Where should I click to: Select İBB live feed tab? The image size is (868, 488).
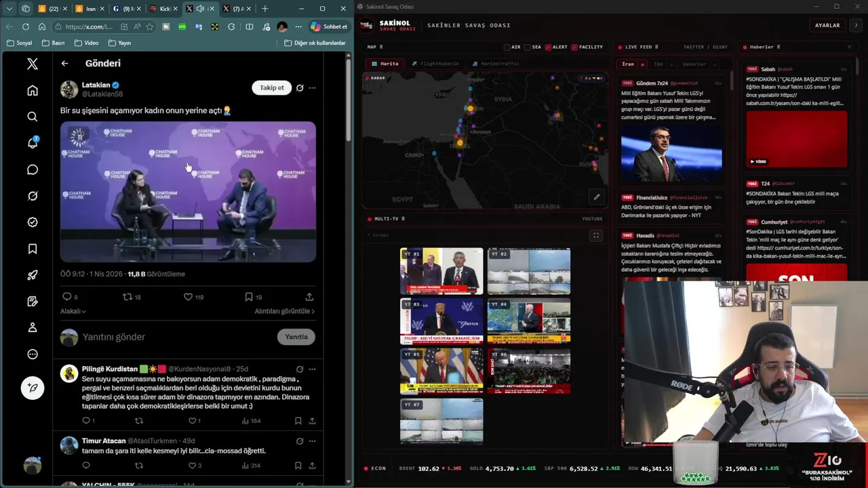(x=658, y=64)
